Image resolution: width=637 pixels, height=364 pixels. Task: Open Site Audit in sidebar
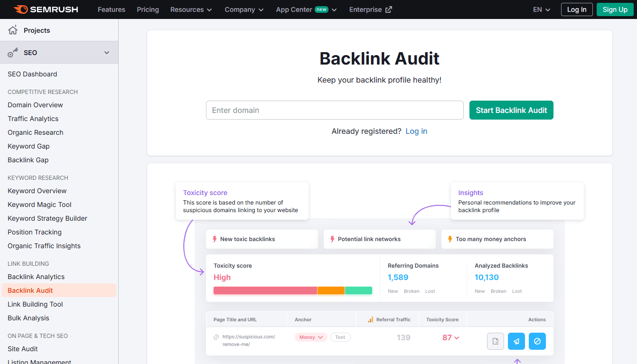point(23,349)
